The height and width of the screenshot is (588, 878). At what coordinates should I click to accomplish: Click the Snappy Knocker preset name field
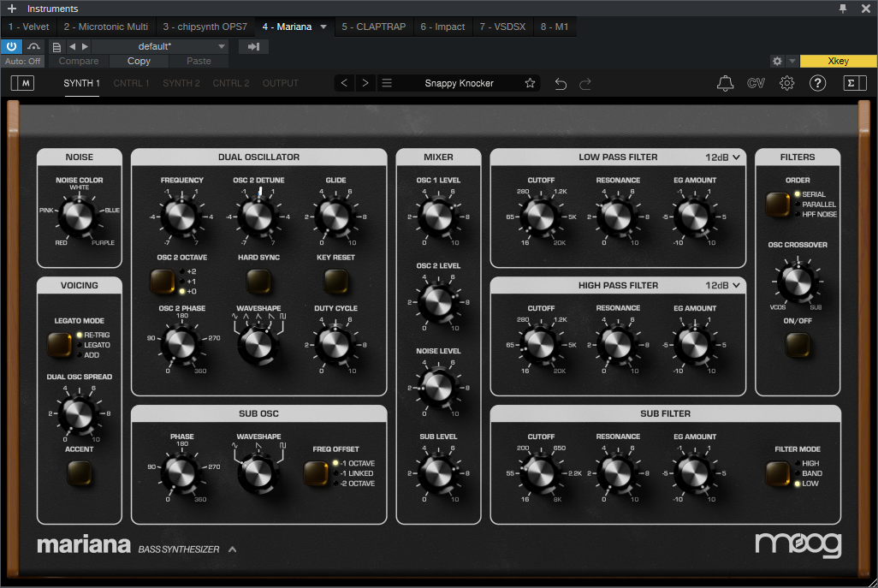pyautogui.click(x=459, y=83)
